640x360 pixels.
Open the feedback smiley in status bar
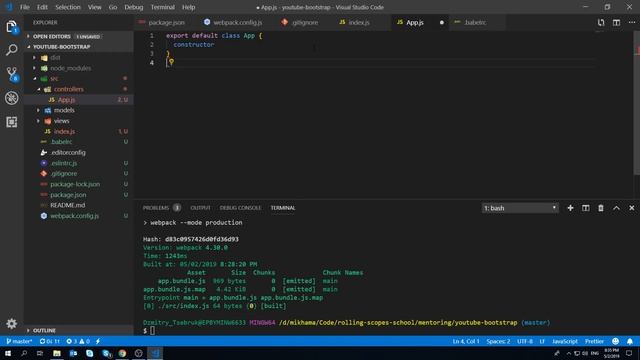[616, 341]
